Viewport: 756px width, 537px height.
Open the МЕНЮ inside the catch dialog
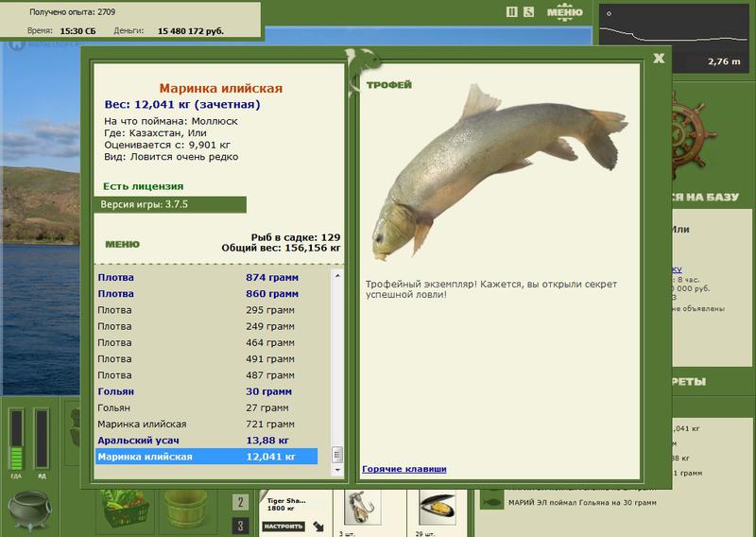click(x=123, y=245)
